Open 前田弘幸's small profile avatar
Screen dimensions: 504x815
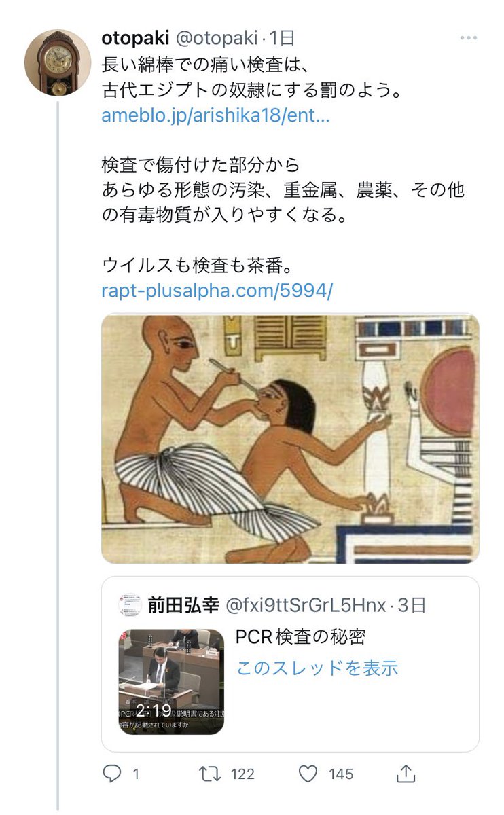[130, 605]
